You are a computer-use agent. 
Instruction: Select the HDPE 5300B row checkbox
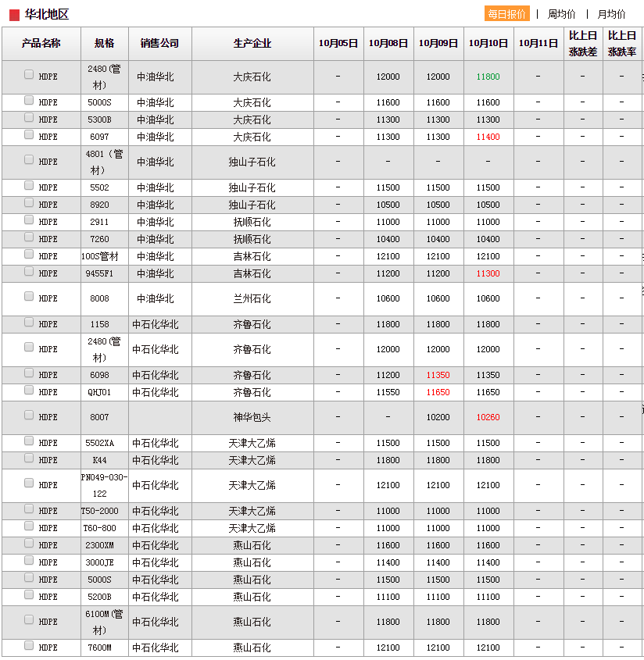click(29, 117)
